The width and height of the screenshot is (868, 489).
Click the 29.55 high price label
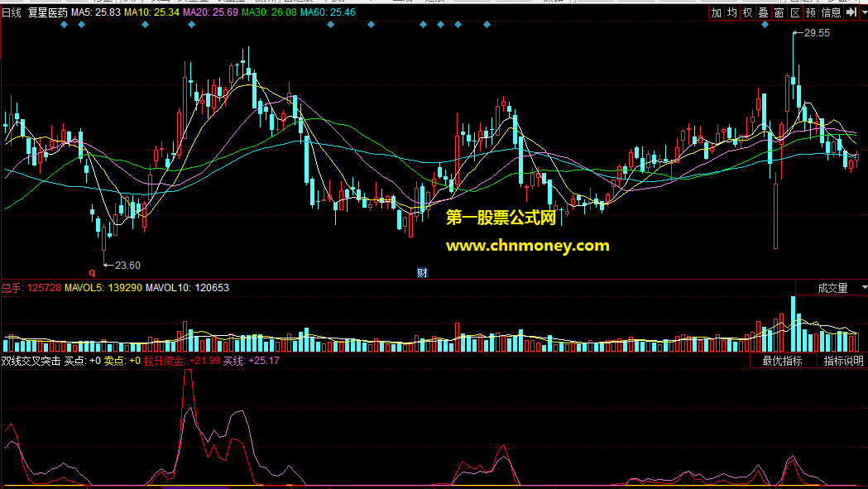point(817,33)
